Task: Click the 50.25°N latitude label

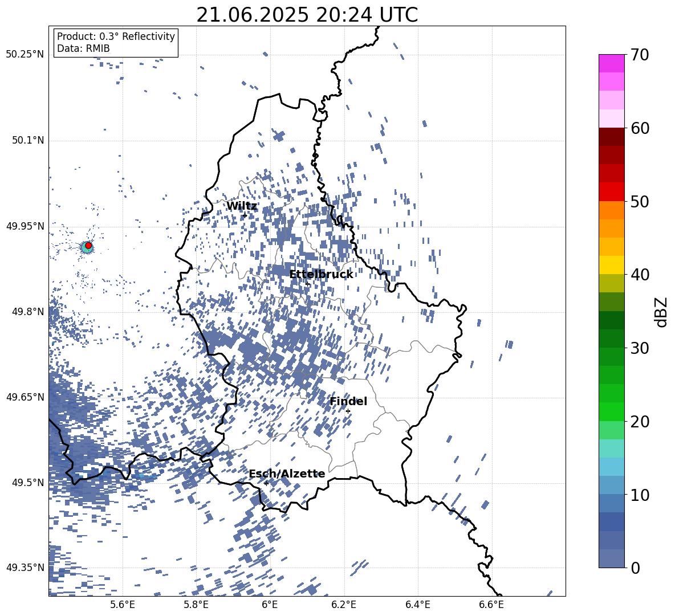Action: tap(25, 55)
